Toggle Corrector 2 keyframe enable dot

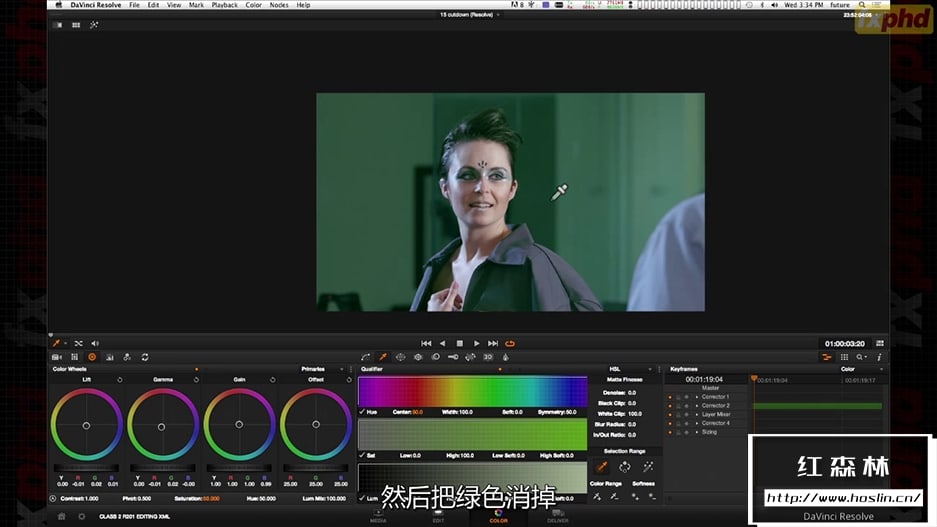(x=670, y=406)
